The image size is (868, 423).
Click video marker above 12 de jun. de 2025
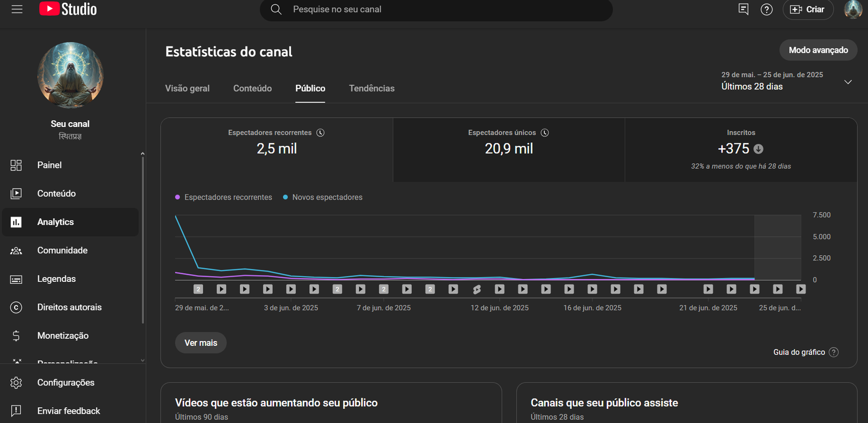pyautogui.click(x=500, y=289)
